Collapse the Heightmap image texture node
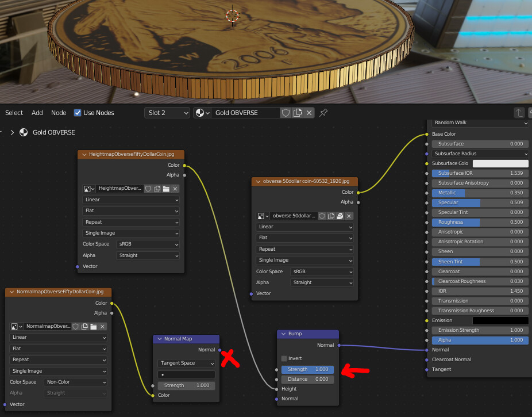 [84, 154]
